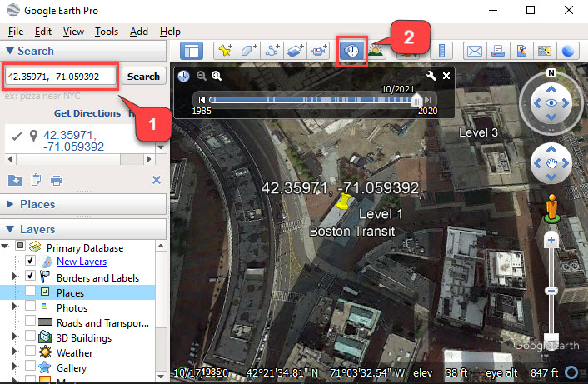
Task: Open the File menu
Action: [16, 32]
